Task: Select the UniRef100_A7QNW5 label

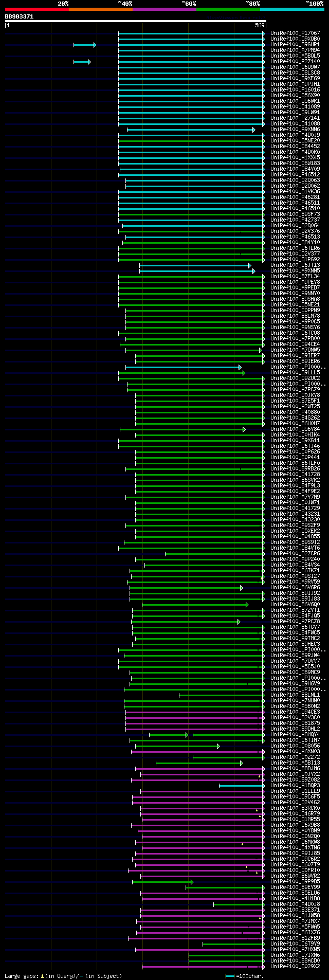Action: (295, 350)
